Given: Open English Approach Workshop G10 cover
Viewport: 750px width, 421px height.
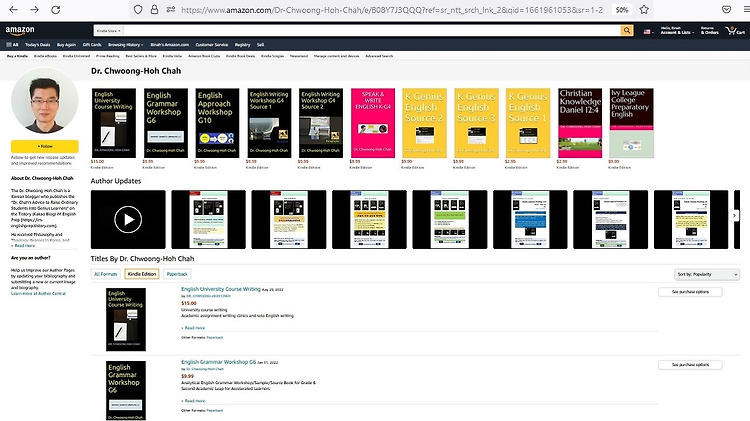Looking at the screenshot, I should (217, 123).
